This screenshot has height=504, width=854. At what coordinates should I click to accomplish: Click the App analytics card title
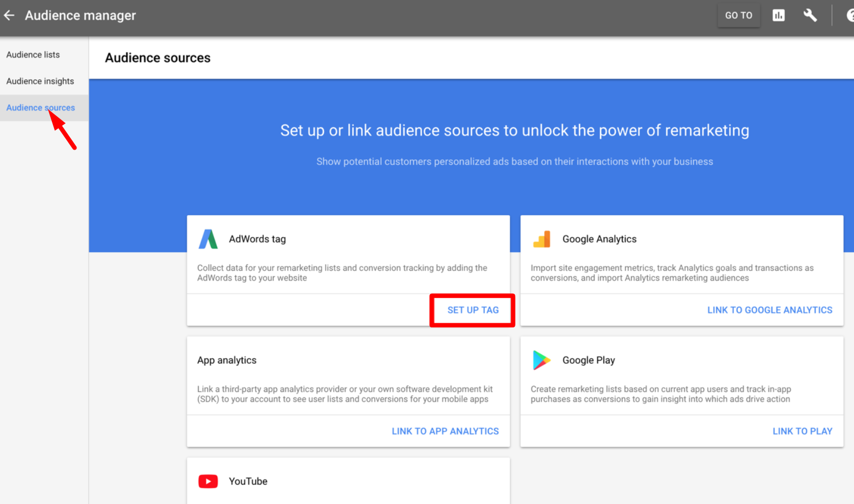(227, 360)
